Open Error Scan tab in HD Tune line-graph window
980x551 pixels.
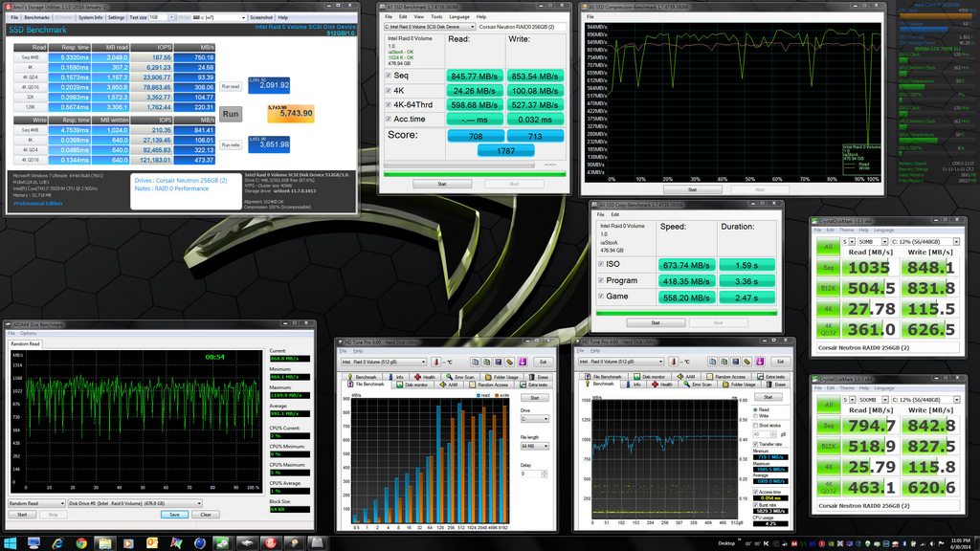click(x=698, y=385)
